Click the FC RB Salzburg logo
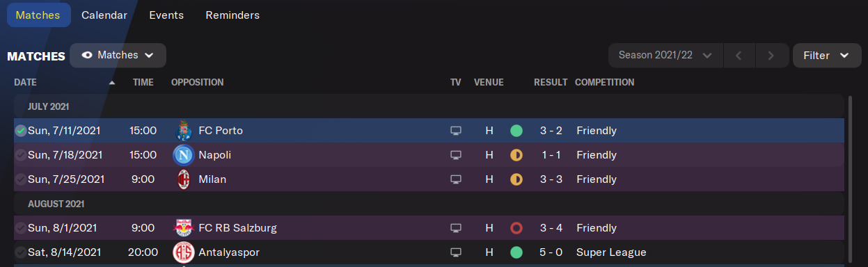The image size is (868, 267). coord(183,228)
